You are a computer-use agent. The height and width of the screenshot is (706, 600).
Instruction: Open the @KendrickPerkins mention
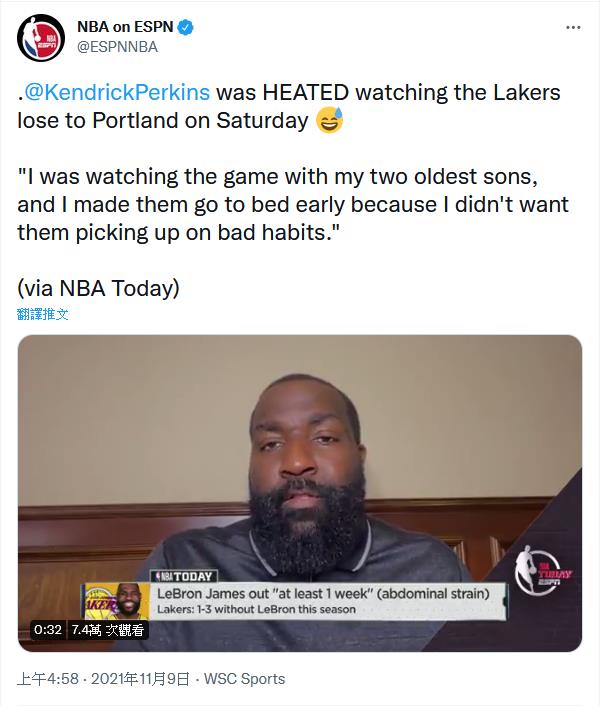117,93
